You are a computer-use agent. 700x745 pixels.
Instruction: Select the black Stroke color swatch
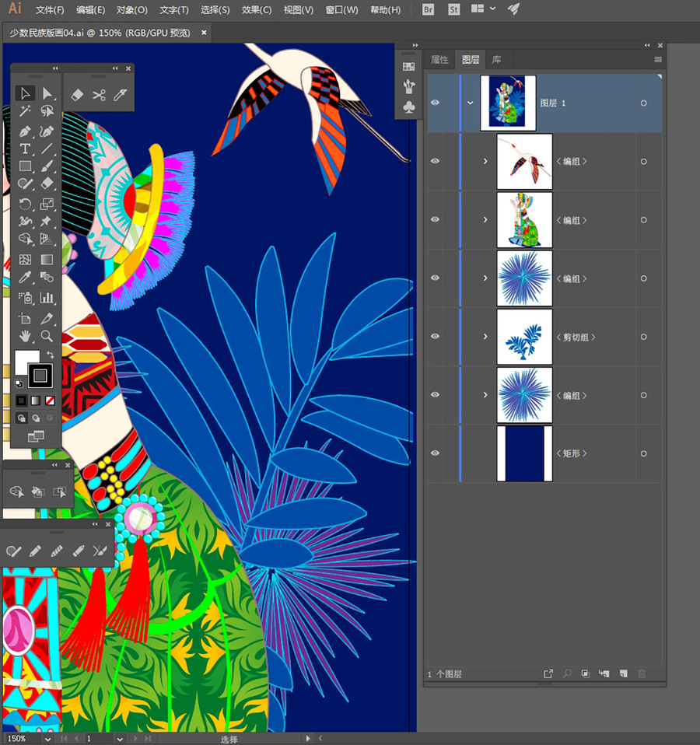[40, 376]
